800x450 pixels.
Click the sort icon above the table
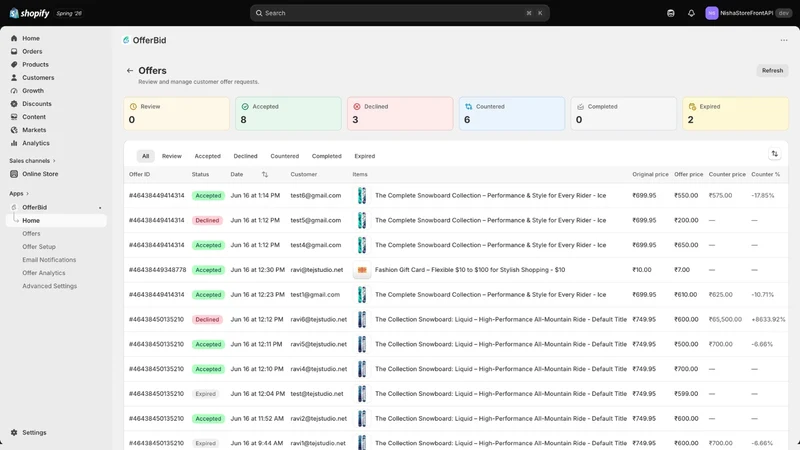click(x=774, y=154)
